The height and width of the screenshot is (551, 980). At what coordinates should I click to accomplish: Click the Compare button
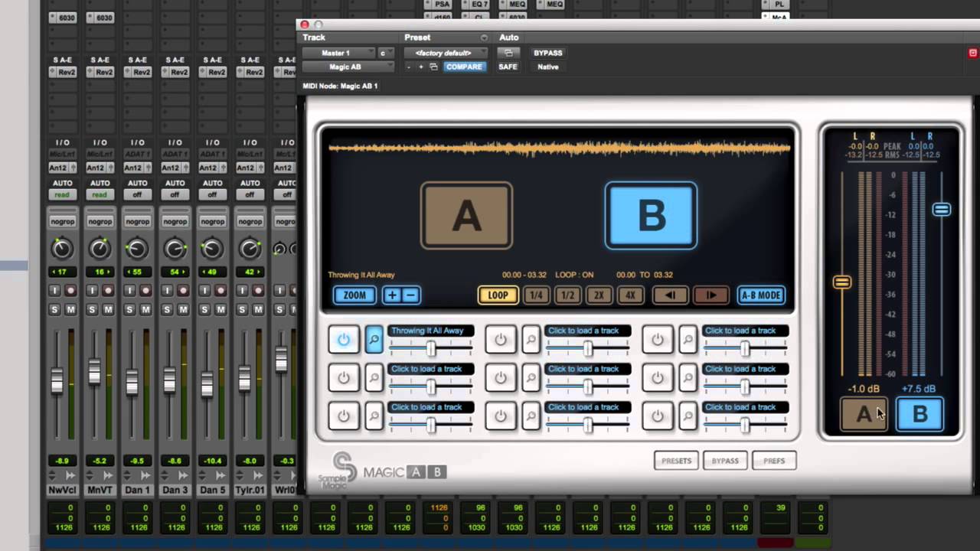pos(464,67)
